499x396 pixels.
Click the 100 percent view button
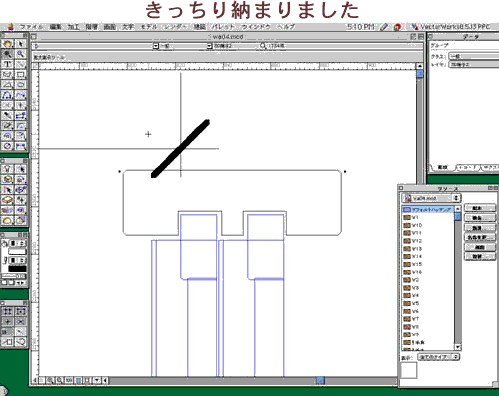[69, 380]
